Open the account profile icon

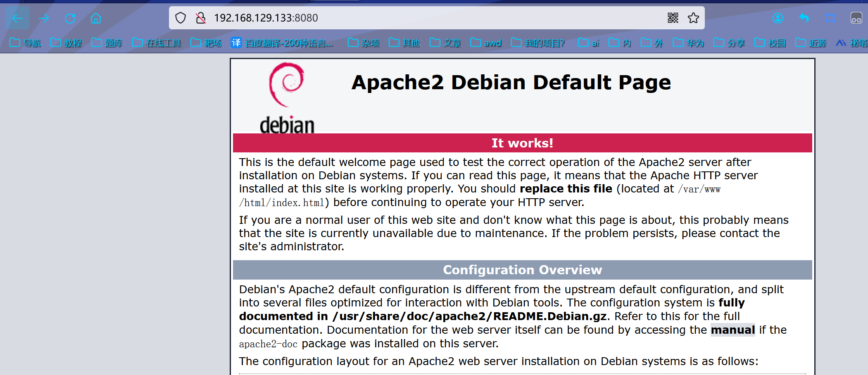[x=778, y=18]
